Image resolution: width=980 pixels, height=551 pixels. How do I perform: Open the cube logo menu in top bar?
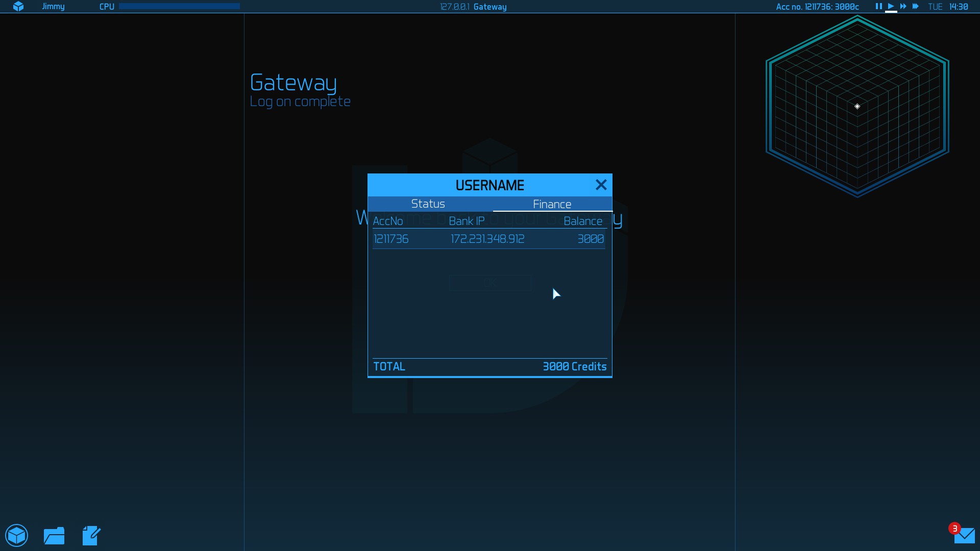coord(18,7)
